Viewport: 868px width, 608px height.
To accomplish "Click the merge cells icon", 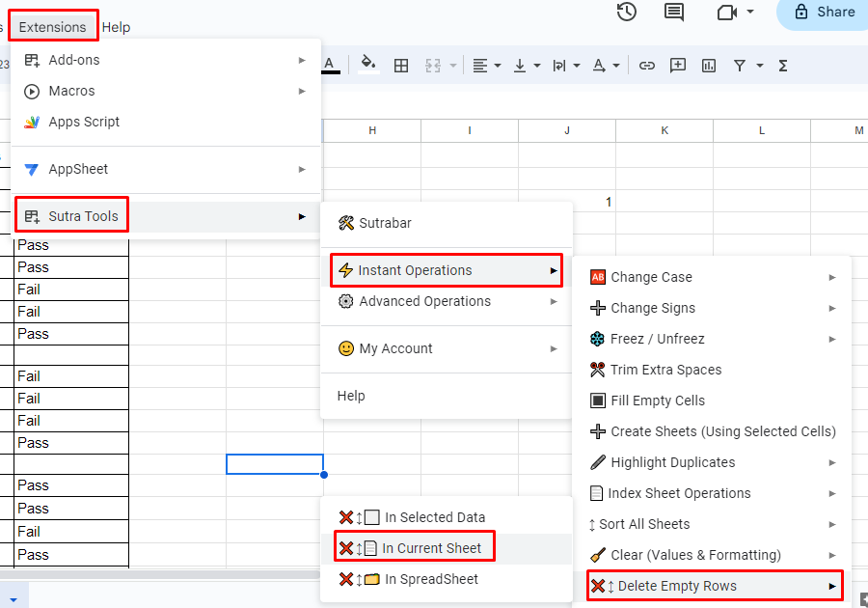I will (433, 66).
